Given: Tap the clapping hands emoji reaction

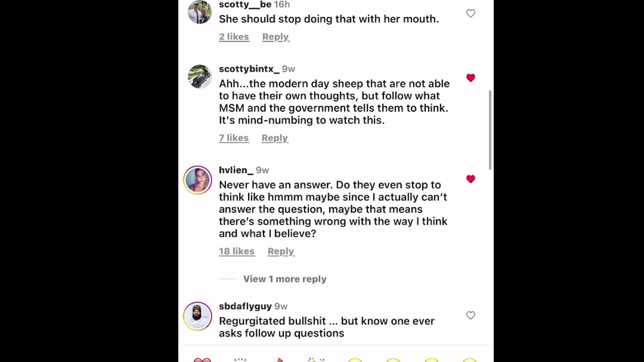Looking at the screenshot, I should [x=316, y=360].
